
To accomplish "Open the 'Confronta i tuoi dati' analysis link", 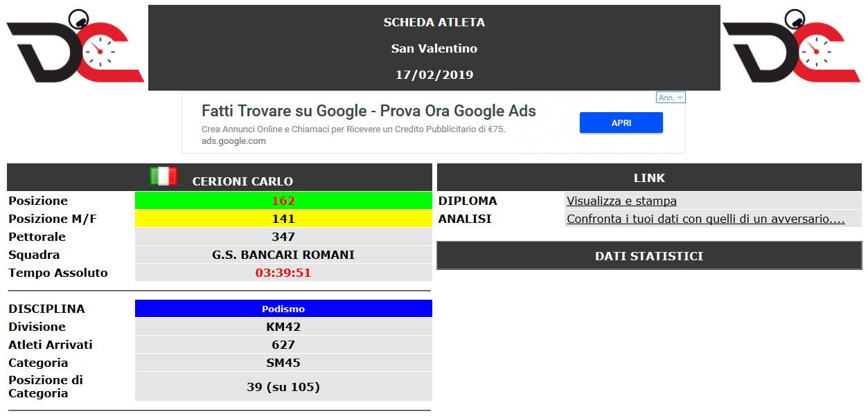I will (x=705, y=219).
